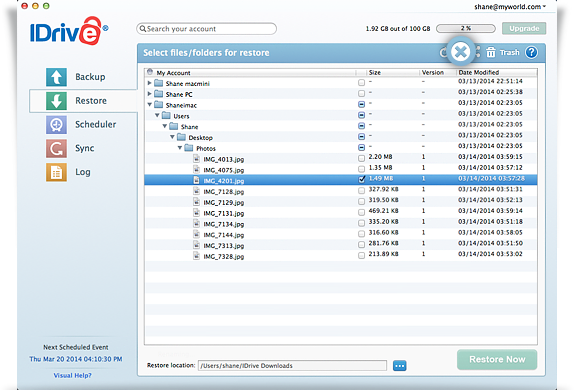This screenshot has height=390, width=574.
Task: Open the shane@myworld.com account dropdown
Action: (x=510, y=7)
